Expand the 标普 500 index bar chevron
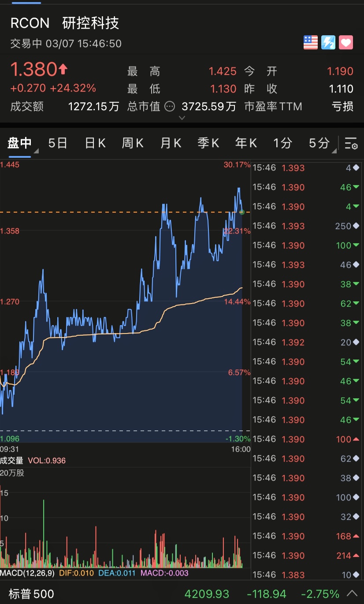364x604 pixels. pyautogui.click(x=353, y=593)
